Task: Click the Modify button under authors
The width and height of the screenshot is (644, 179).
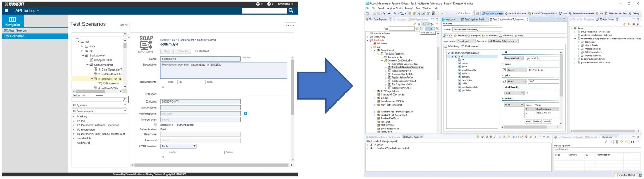Action: point(547,121)
